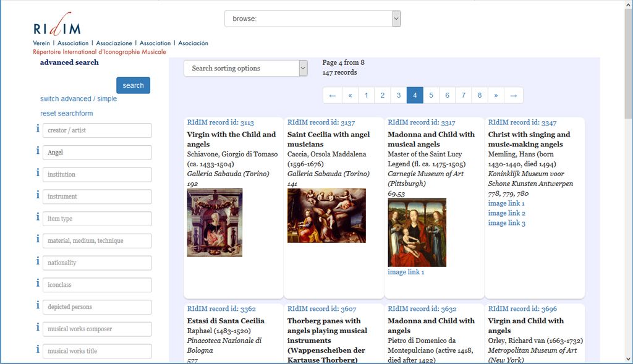Click the info icon beside depicted persons field
The height and width of the screenshot is (364, 633).
38,306
